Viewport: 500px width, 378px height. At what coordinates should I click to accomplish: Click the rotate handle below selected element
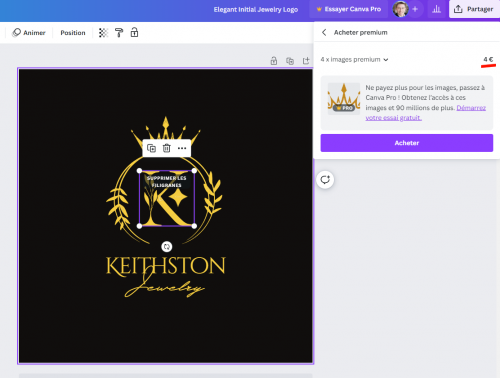coord(167,247)
